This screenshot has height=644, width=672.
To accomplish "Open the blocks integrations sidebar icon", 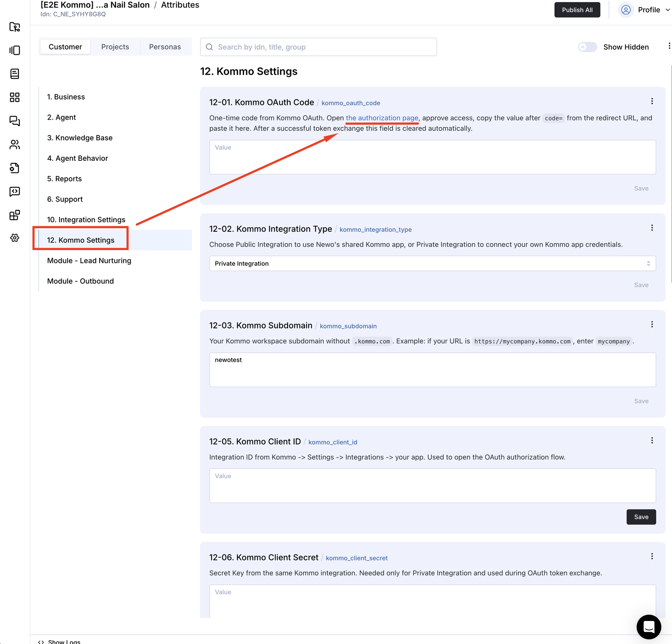I will pyautogui.click(x=15, y=215).
